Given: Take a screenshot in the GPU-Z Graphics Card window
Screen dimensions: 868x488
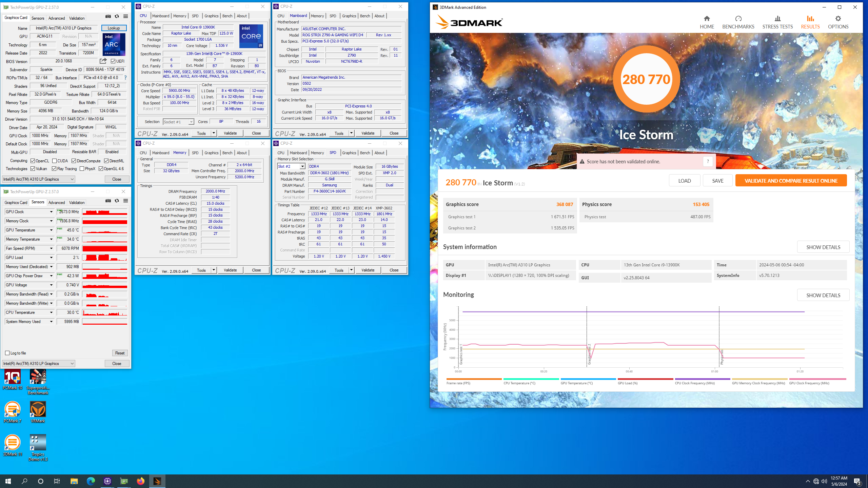Looking at the screenshot, I should (108, 16).
